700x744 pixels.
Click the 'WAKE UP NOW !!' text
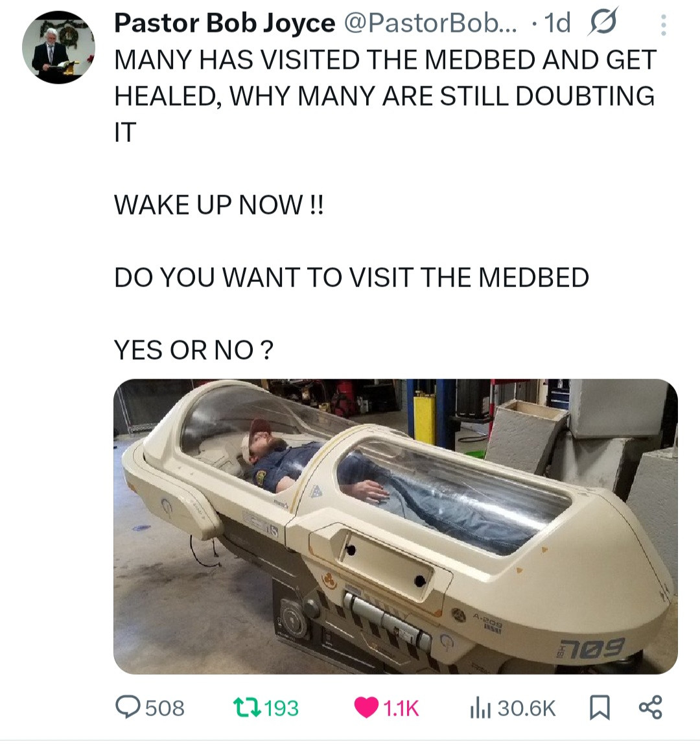tap(219, 205)
